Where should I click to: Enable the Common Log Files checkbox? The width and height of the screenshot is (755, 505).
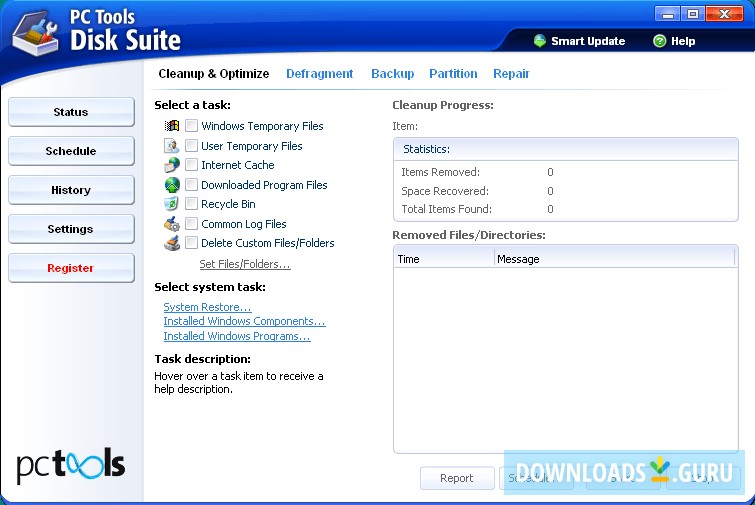pyautogui.click(x=191, y=223)
